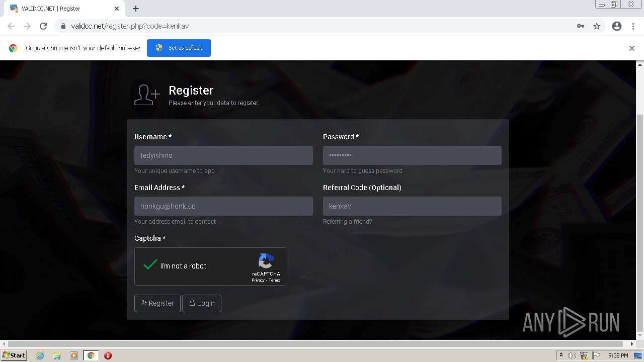Go to the Login button
The height and width of the screenshot is (362, 644).
(x=202, y=303)
